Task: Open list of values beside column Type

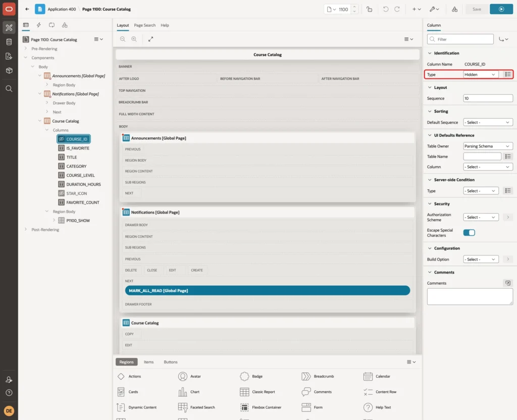Action: [508, 75]
